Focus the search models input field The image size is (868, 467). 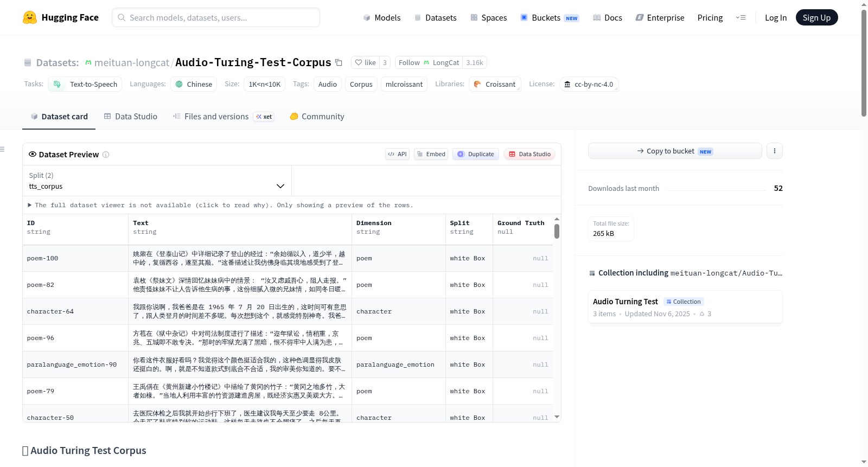(216, 17)
